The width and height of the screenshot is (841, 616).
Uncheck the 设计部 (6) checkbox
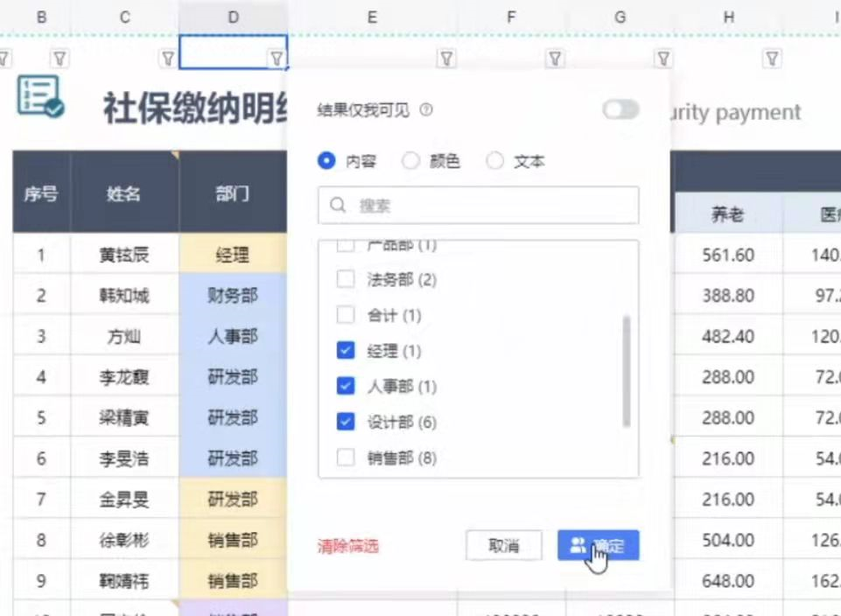point(346,422)
